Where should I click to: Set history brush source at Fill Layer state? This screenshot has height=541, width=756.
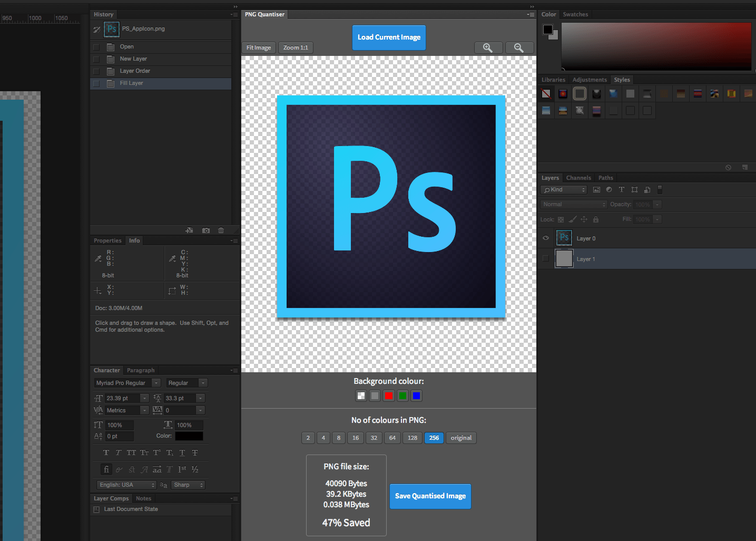point(96,83)
